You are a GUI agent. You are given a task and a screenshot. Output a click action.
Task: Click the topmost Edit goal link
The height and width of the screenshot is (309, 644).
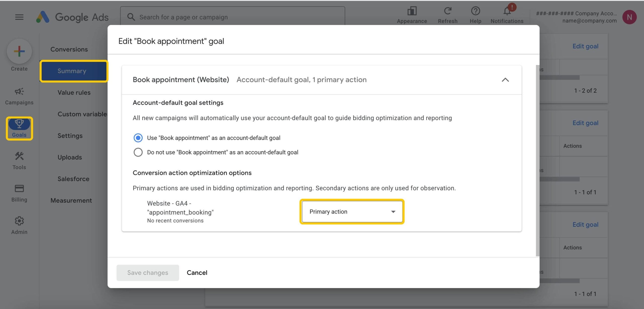coord(585,46)
